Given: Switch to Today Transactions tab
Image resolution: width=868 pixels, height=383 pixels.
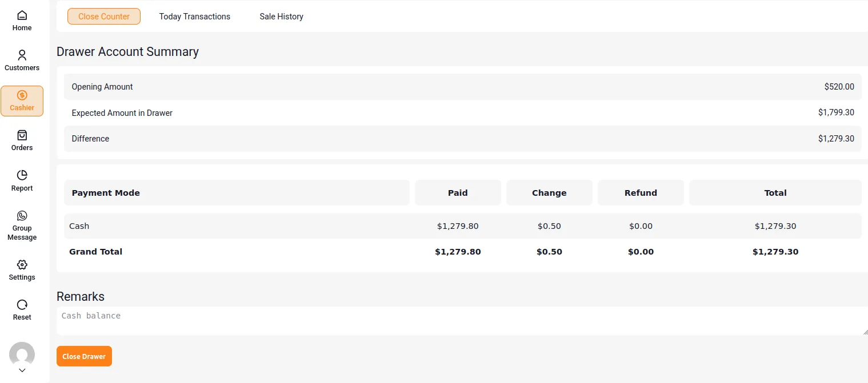Looking at the screenshot, I should 194,17.
